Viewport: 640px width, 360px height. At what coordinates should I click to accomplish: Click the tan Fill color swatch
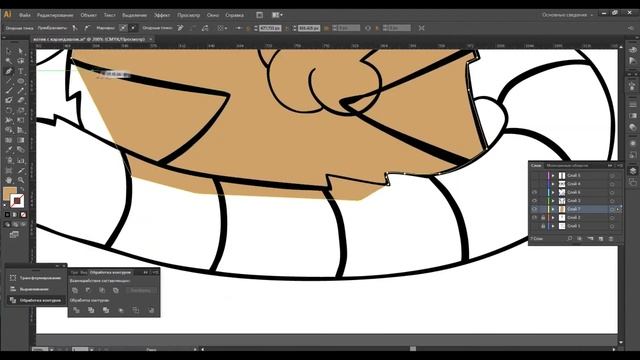(x=9, y=193)
